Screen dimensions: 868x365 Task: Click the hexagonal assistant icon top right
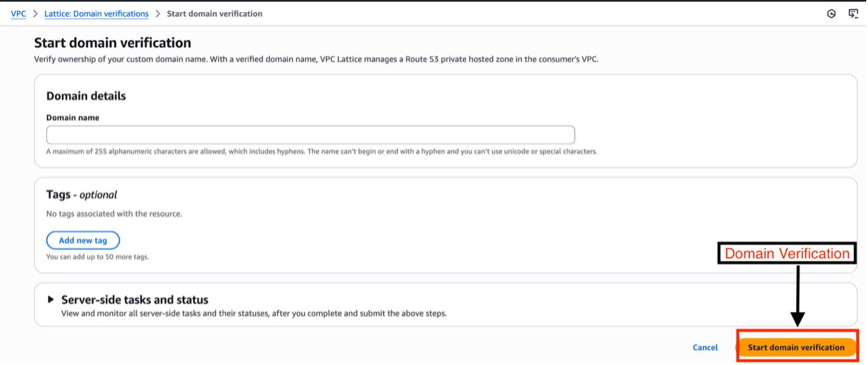(831, 13)
